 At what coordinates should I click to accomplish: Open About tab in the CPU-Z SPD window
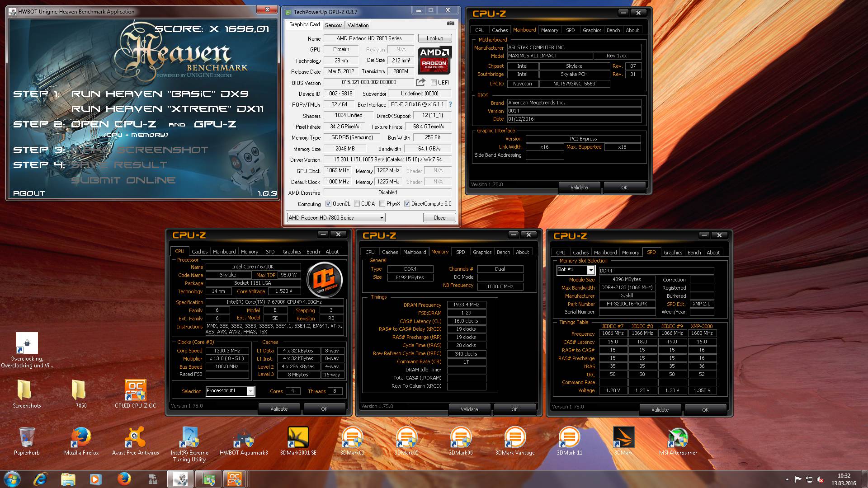click(x=713, y=253)
